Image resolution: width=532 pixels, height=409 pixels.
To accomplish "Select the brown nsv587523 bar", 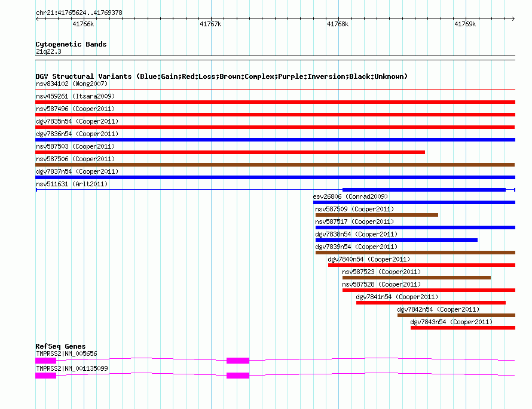I will 417,278.
